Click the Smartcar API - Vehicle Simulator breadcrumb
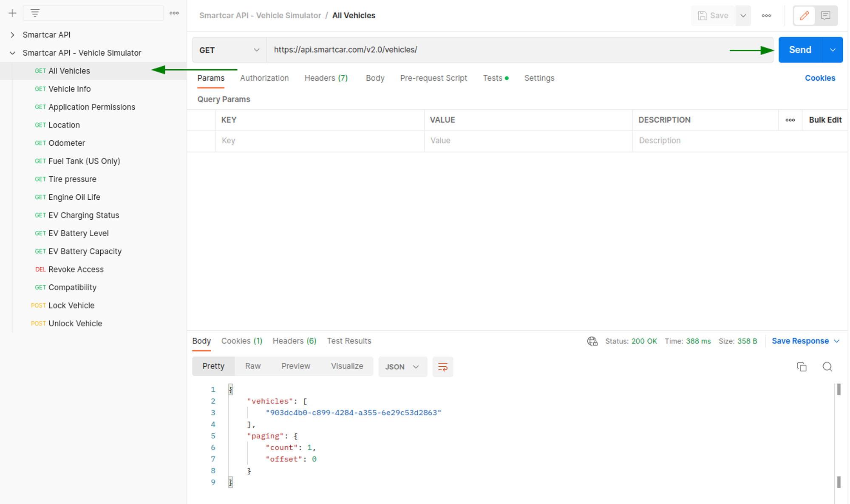Screen dimensions: 850x504 coord(260,16)
